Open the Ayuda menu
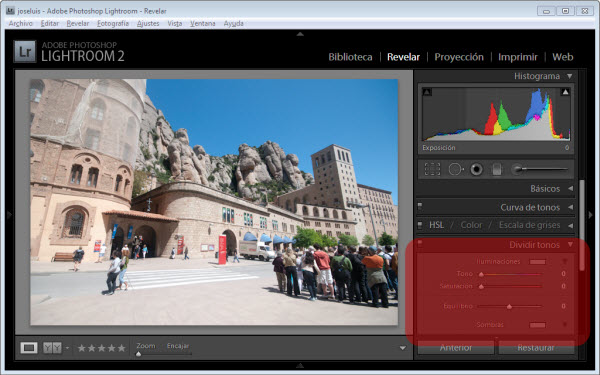 point(233,23)
